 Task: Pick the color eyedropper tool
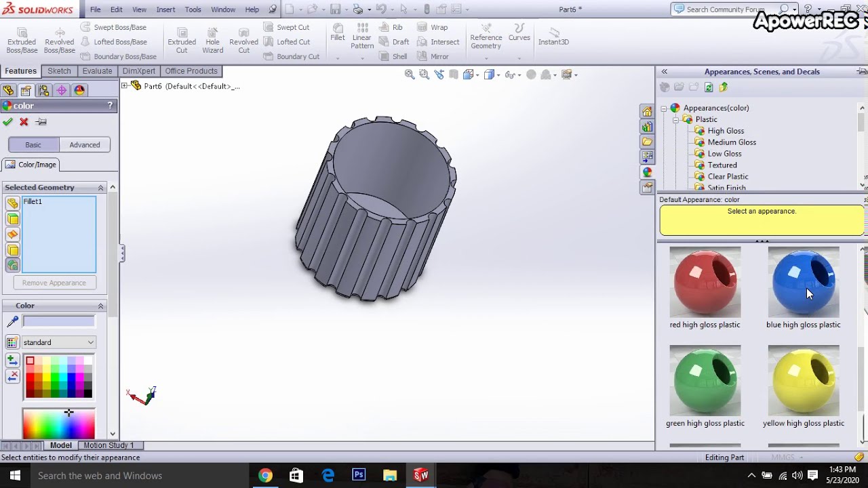point(12,321)
